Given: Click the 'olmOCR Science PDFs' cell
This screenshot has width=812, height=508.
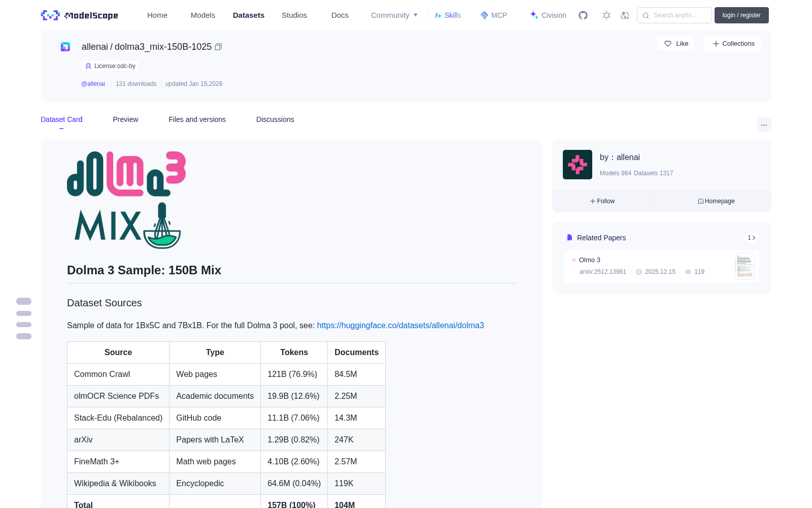Looking at the screenshot, I should click(118, 396).
